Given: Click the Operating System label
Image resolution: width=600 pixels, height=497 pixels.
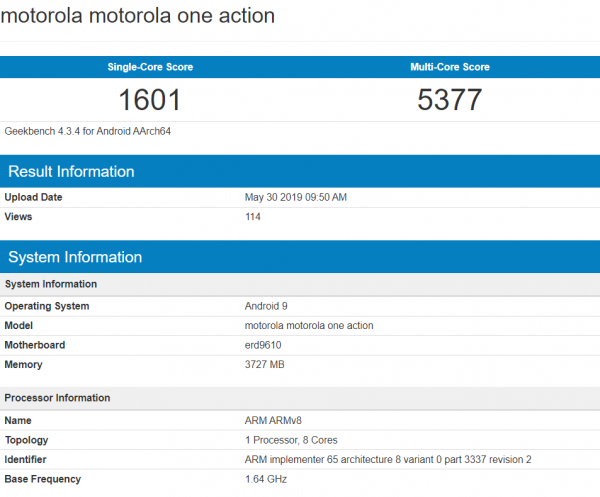Looking at the screenshot, I should 47,306.
